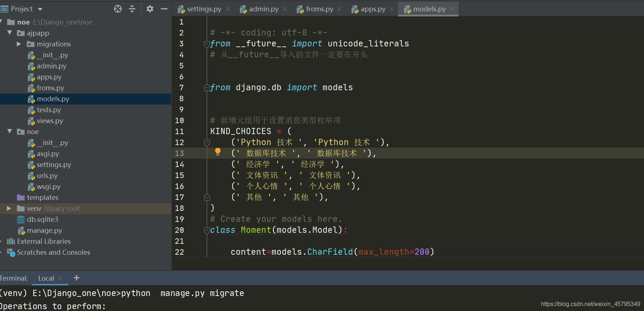Click line number 20 in gutter
644x311 pixels.
click(180, 230)
